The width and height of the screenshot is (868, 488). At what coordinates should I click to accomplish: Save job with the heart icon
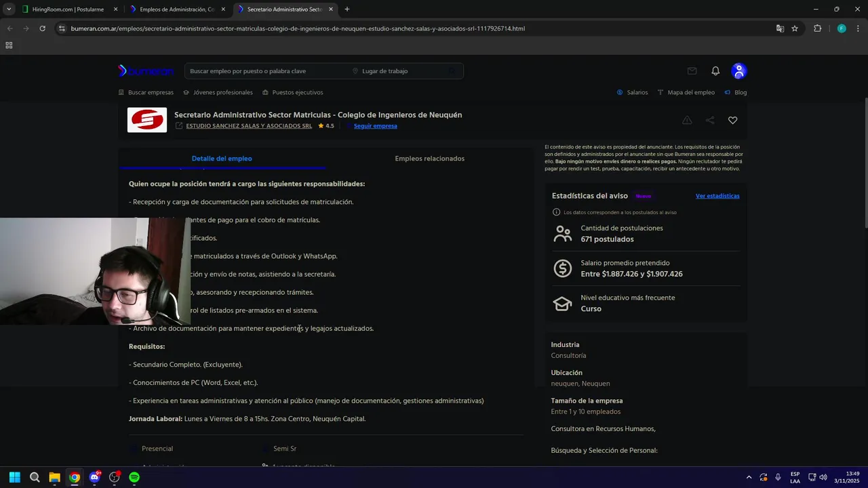732,120
